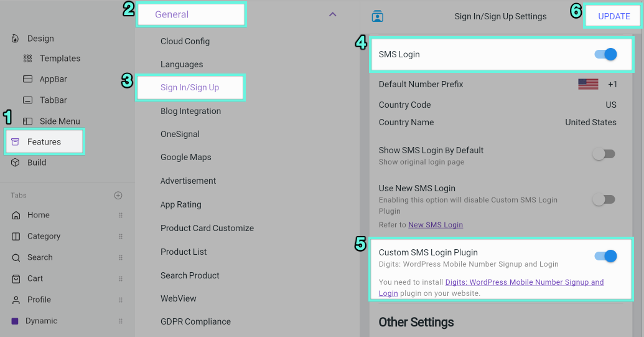Screen dimensions: 644x337
Task: Click the Design droplet icon
Action: pyautogui.click(x=16, y=39)
